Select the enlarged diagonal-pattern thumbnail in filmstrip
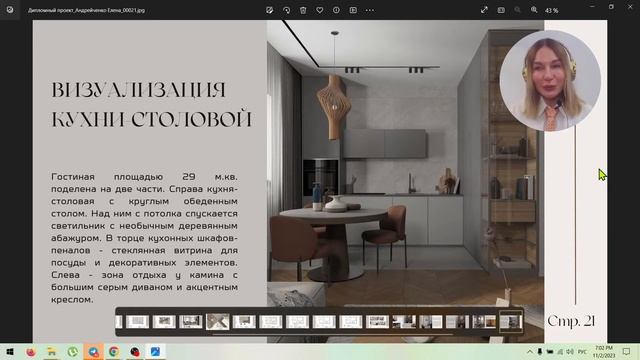 coord(217,321)
